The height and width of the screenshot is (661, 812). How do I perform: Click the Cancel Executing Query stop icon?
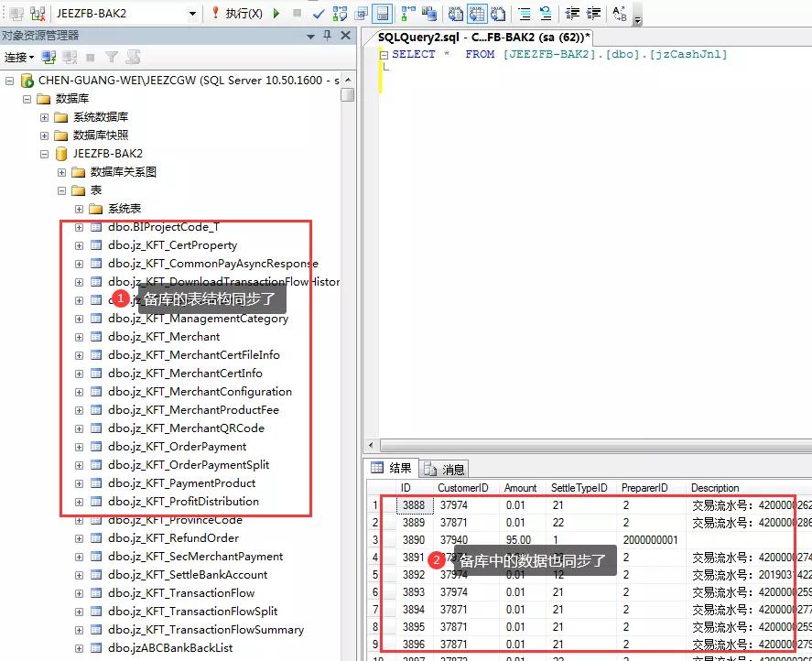(x=298, y=13)
